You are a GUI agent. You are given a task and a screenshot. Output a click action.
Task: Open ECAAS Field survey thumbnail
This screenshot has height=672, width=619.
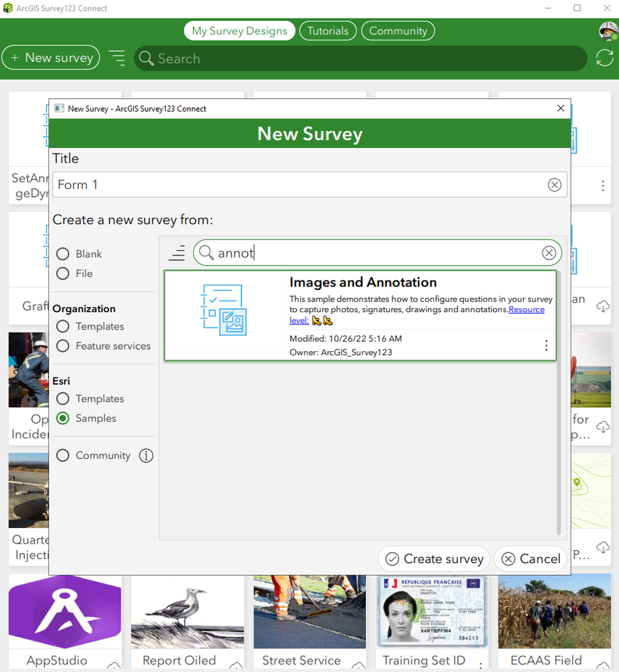554,611
